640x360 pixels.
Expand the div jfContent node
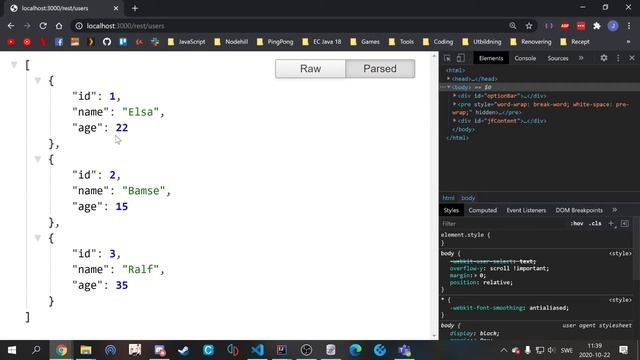point(454,121)
